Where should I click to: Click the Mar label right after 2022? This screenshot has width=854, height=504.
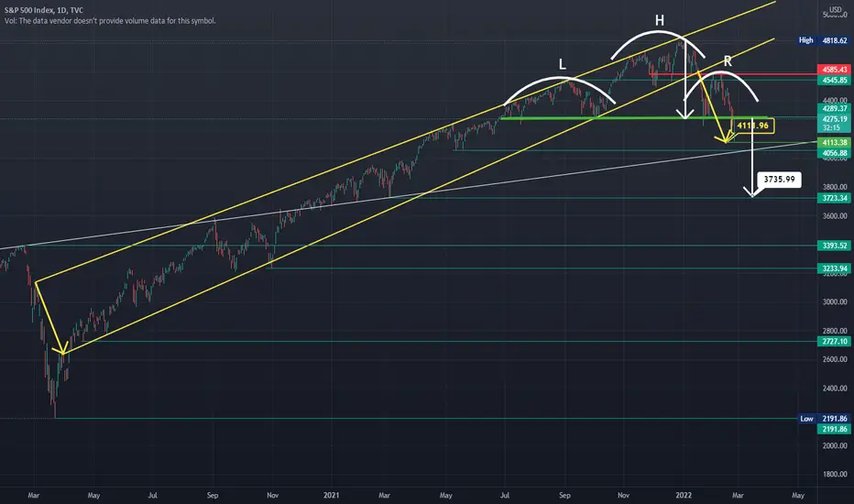738,495
